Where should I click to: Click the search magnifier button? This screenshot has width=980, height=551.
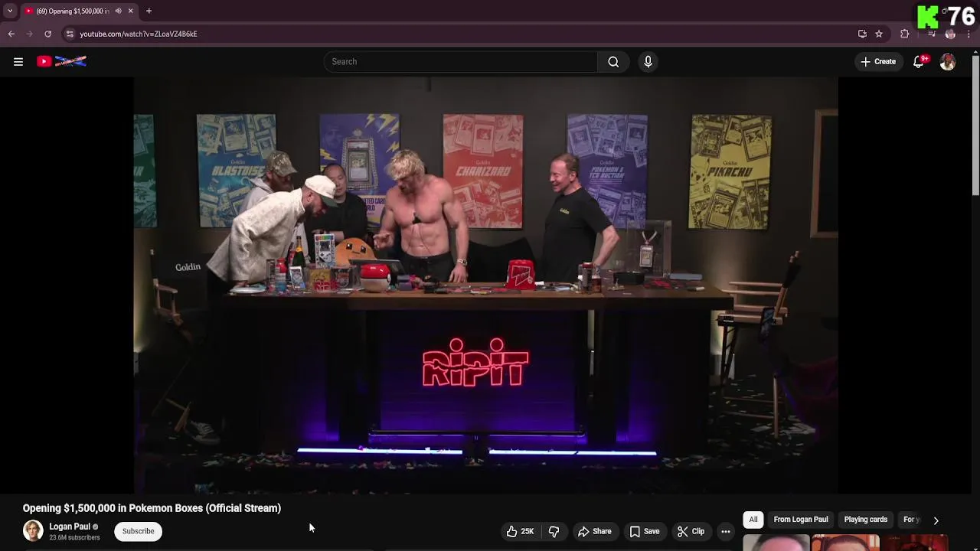click(x=613, y=61)
